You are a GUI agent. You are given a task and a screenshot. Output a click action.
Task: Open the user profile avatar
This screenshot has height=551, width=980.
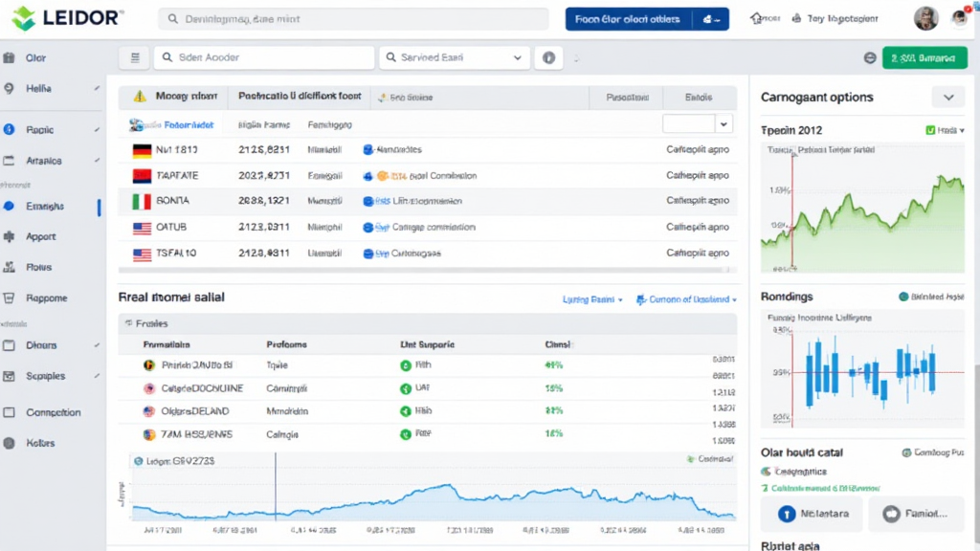tap(925, 18)
